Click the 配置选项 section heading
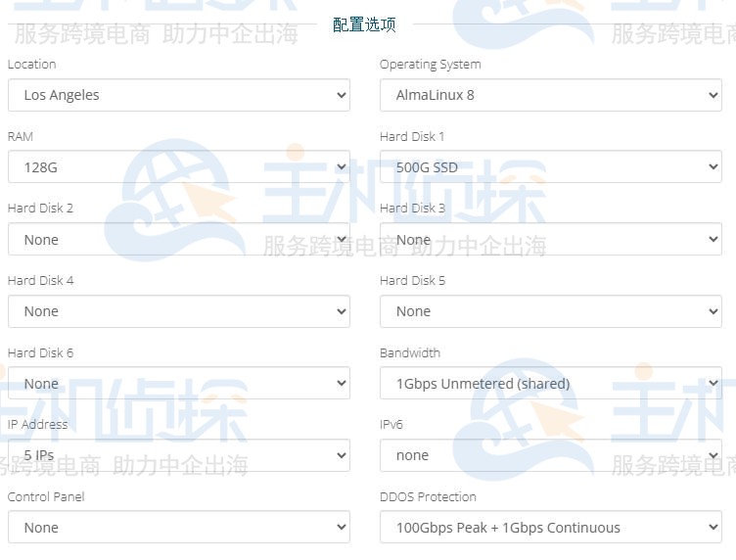 coord(364,24)
